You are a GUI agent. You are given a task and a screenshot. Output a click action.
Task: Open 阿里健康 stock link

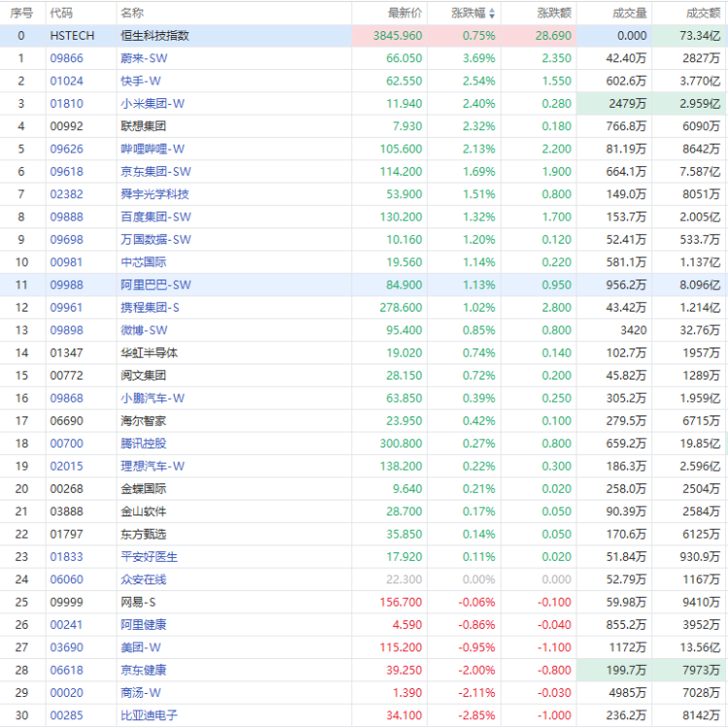pyautogui.click(x=143, y=625)
